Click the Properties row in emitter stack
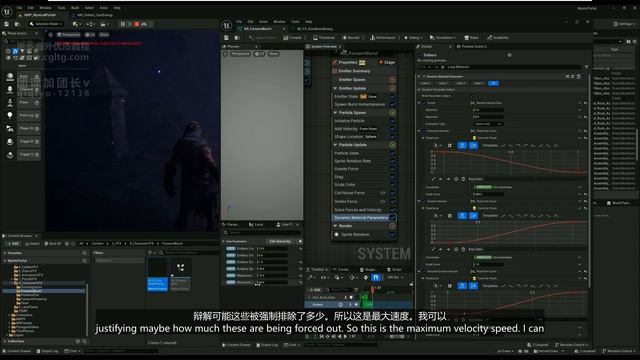The image size is (640, 360). coord(364,62)
